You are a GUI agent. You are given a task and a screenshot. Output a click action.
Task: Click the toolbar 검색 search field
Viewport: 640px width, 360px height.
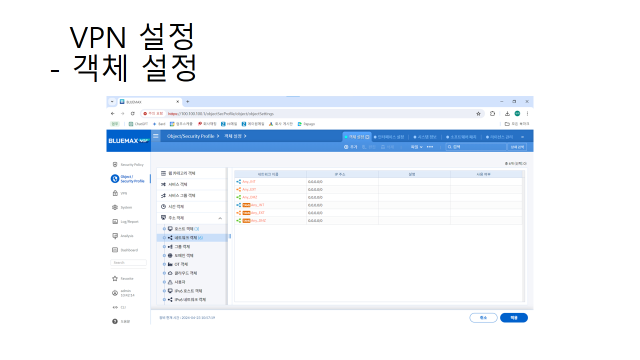coord(476,147)
